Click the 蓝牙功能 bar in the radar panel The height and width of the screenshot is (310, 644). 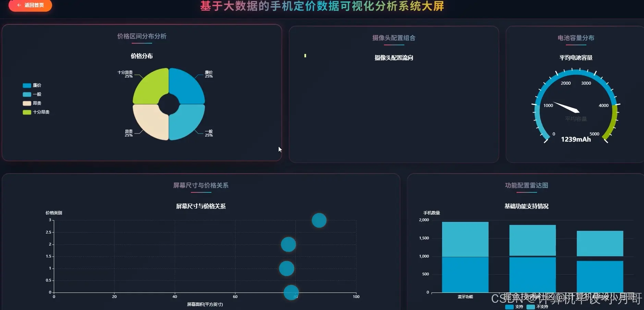(465, 257)
